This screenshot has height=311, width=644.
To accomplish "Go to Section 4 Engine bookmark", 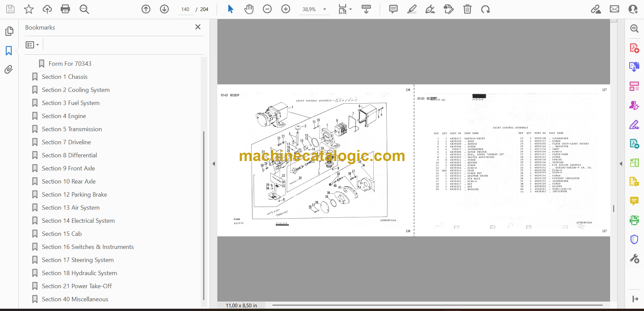I will click(x=64, y=116).
